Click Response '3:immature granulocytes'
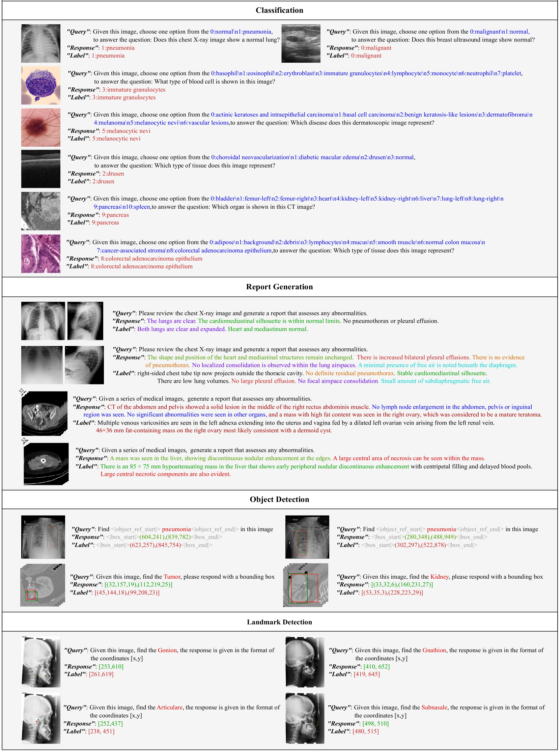Image resolution: width=560 pixels, height=753 pixels. tap(134, 90)
